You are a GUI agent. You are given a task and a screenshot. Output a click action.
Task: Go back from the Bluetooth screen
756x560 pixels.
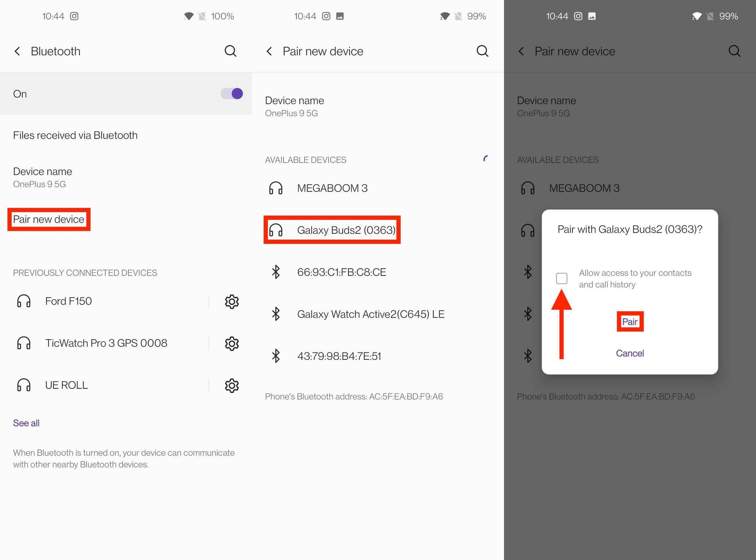pos(17,51)
